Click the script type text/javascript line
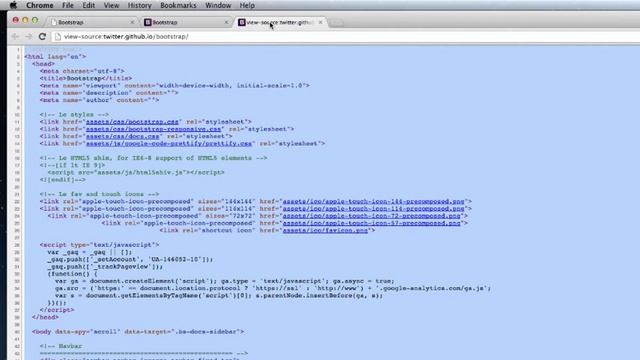The width and height of the screenshot is (640, 360). [x=99, y=245]
